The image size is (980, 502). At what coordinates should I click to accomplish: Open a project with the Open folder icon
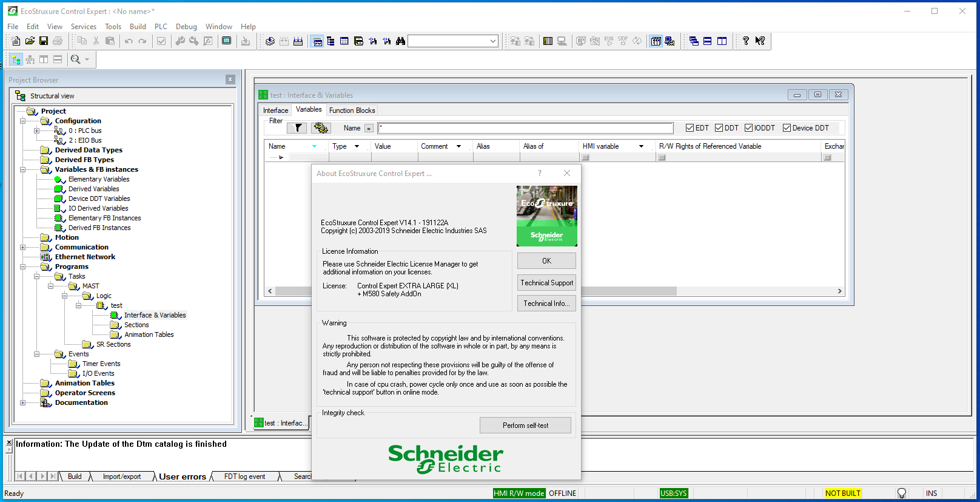(30, 41)
